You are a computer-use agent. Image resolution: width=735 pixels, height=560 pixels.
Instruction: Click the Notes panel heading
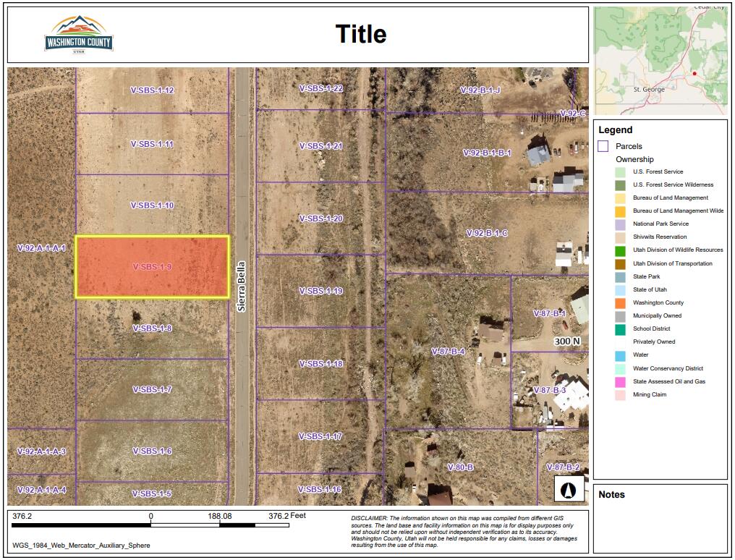coord(611,495)
